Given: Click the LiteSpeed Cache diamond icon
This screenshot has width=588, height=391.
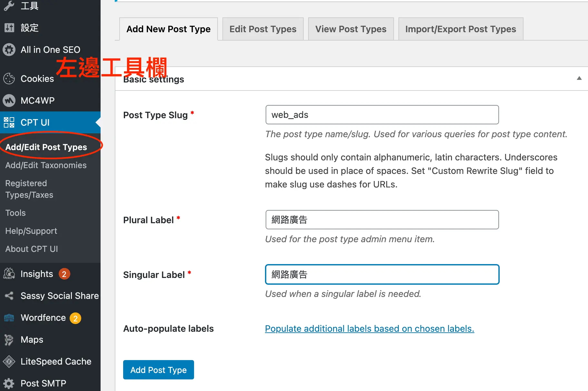Looking at the screenshot, I should point(9,361).
